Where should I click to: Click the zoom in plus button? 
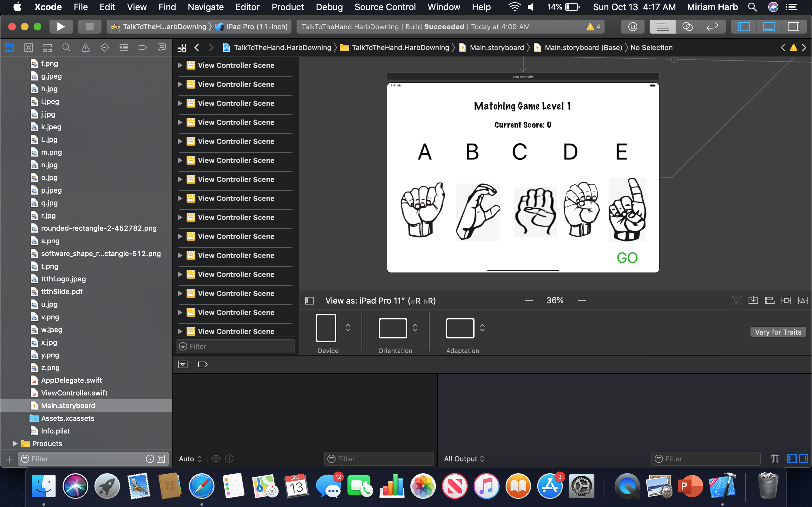coord(582,300)
